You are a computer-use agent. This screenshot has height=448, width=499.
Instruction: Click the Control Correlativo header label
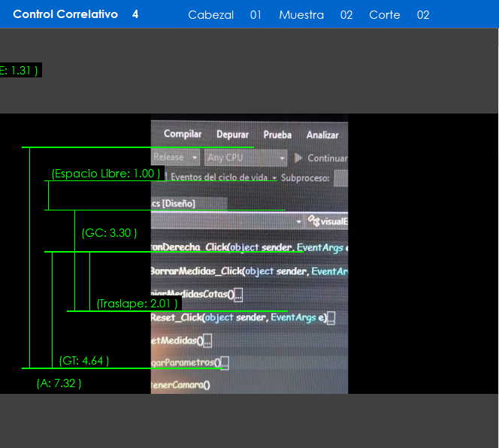65,14
